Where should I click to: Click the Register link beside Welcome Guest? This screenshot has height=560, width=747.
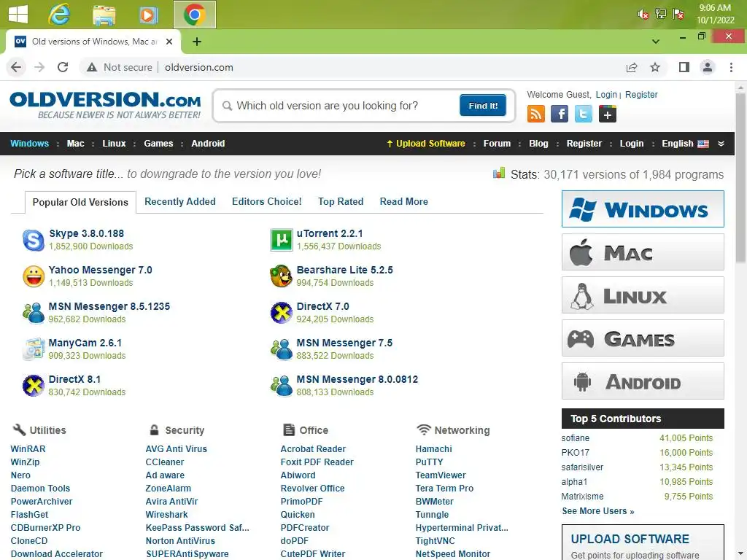641,95
